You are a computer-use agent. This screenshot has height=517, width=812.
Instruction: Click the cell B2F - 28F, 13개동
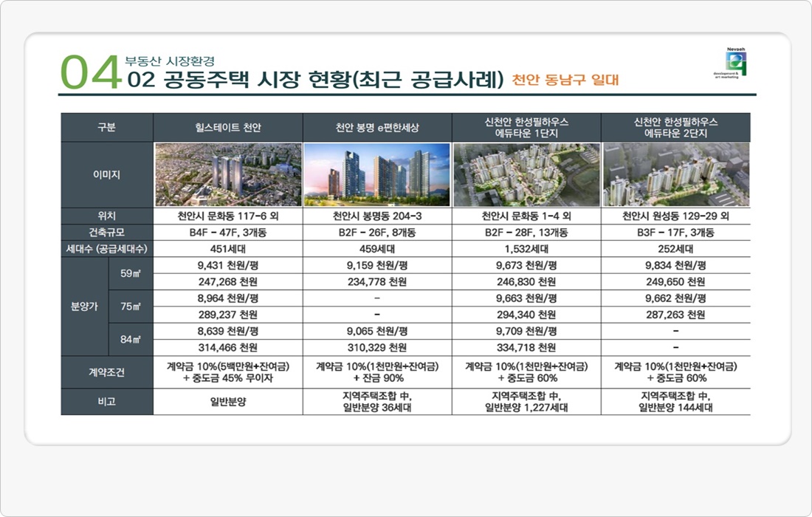(526, 233)
